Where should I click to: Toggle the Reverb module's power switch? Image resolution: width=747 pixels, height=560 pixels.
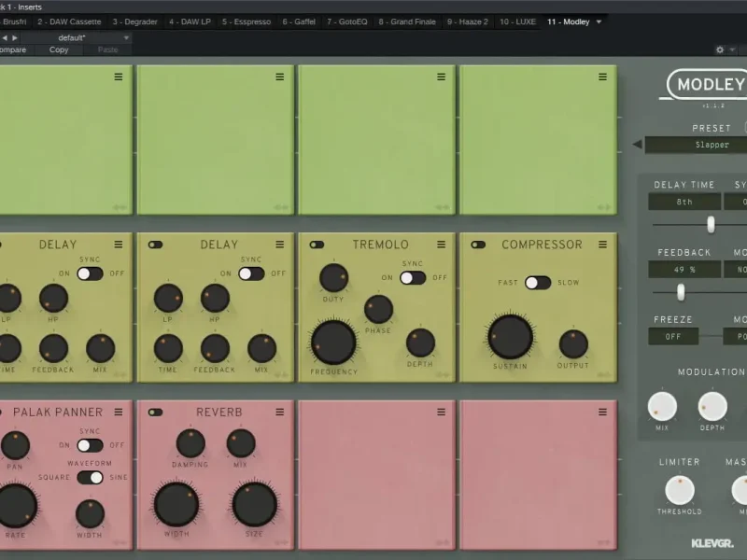155,412
